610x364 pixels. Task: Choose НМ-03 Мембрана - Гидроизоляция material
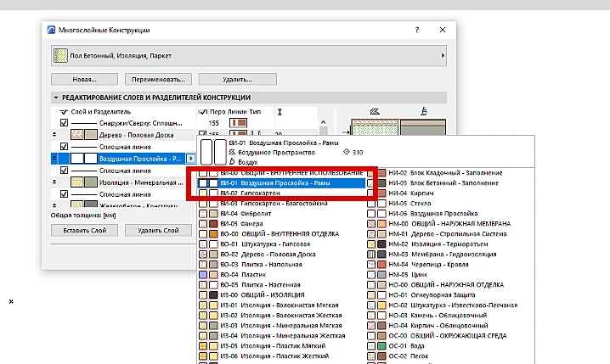(450, 254)
